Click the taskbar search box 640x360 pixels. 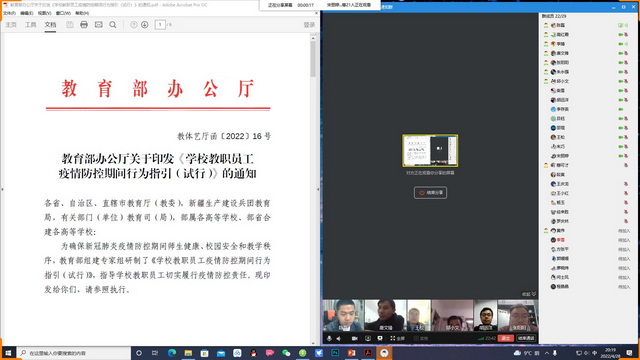74,353
